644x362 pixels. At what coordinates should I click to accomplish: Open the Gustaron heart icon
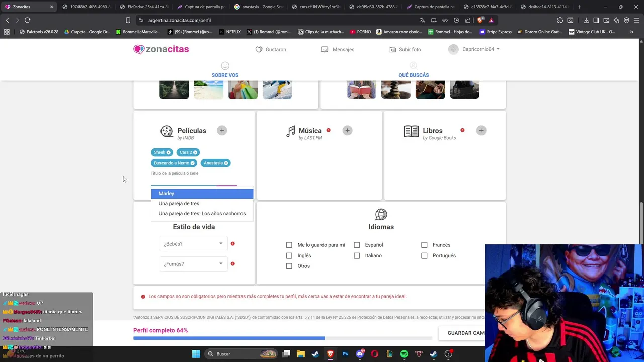tap(259, 49)
